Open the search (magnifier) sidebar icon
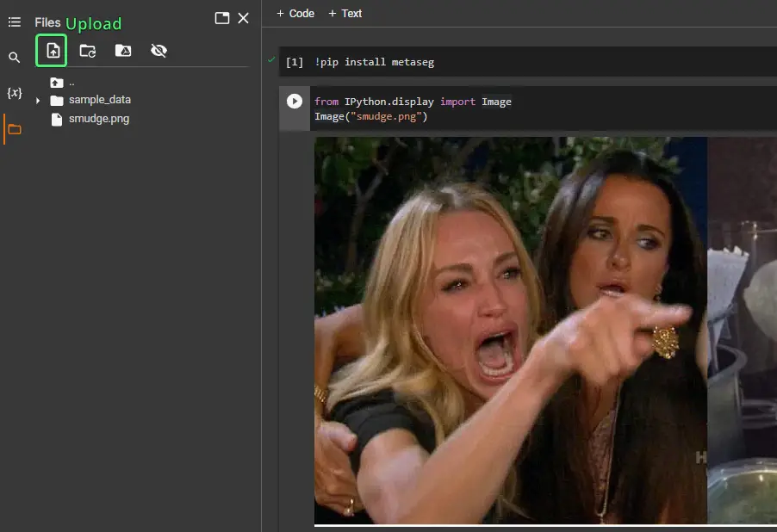Viewport: 777px width, 532px height. click(x=15, y=58)
